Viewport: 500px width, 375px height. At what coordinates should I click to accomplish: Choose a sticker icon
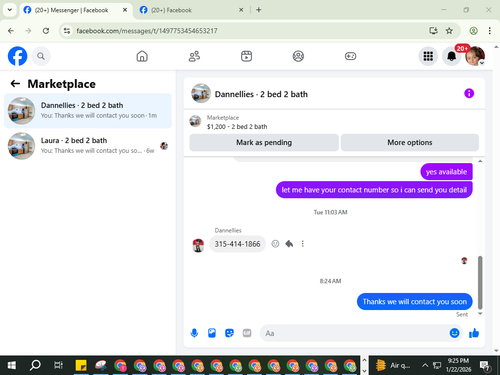229,333
